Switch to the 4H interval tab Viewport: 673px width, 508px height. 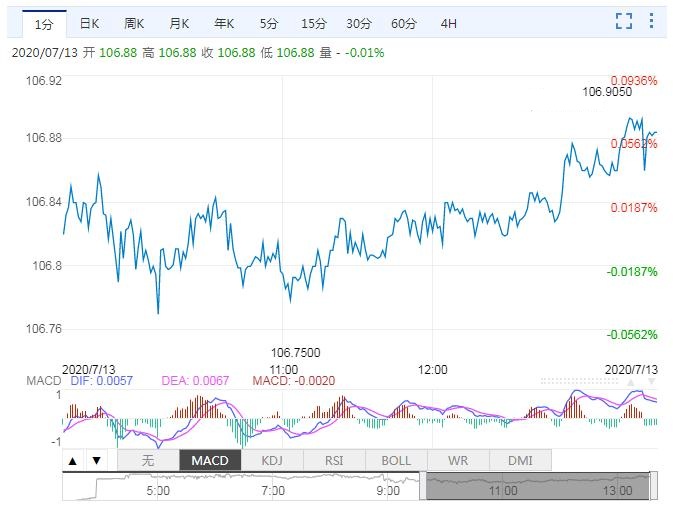[x=448, y=22]
